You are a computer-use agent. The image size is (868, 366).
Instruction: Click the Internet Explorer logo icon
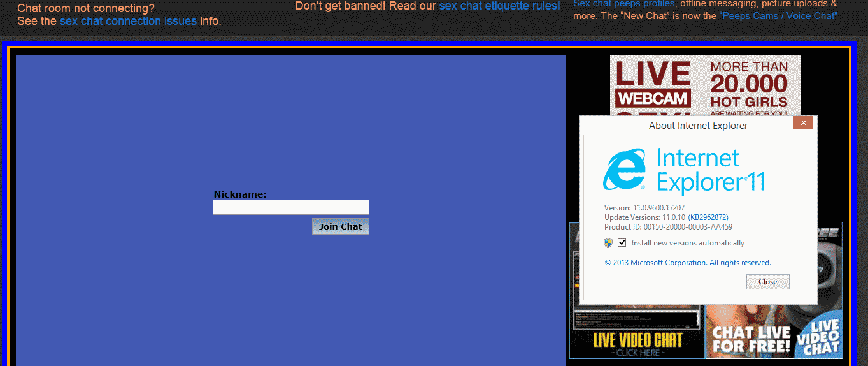[x=625, y=170]
